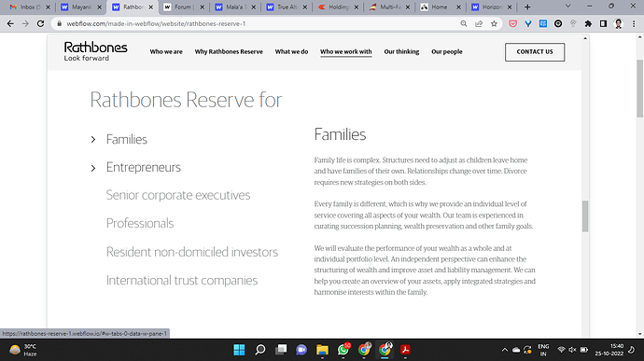Select the Professionals tab

(140, 224)
